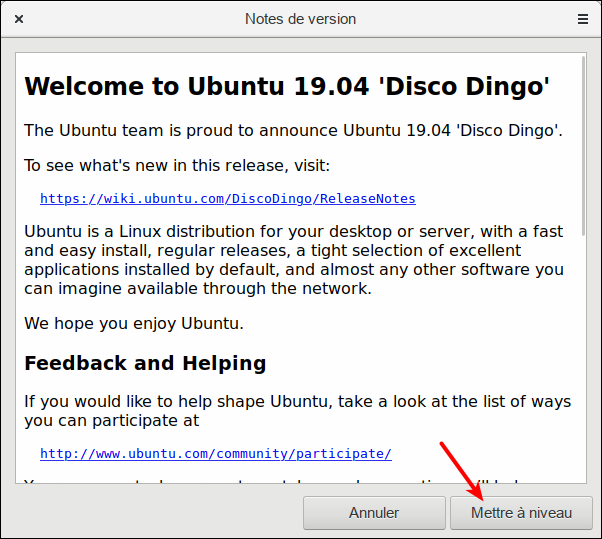
Task: Click the empty area left of the Annuler button
Action: click(150, 513)
